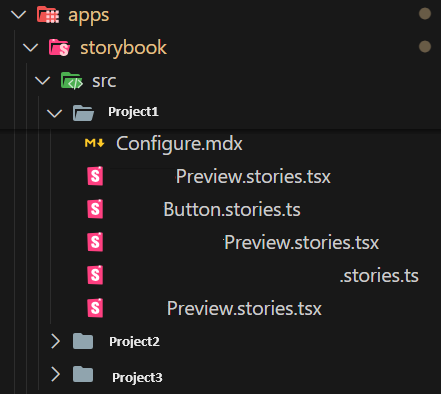The image size is (441, 394).
Task: Collapse the src folder chevron
Action: (42, 81)
